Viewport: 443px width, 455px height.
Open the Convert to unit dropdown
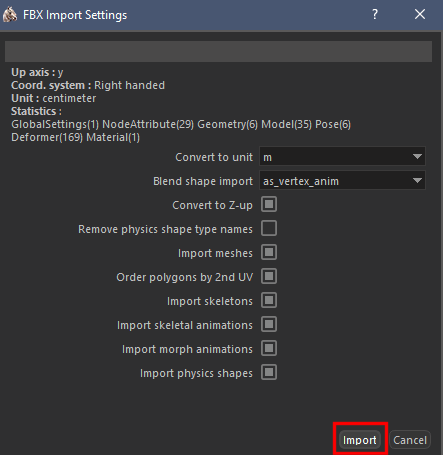(x=342, y=157)
